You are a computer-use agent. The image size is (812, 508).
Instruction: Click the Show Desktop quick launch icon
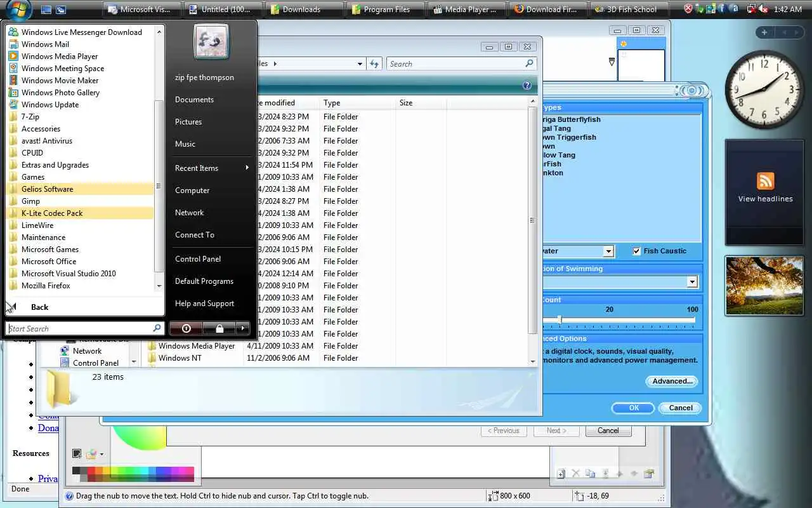pos(46,10)
